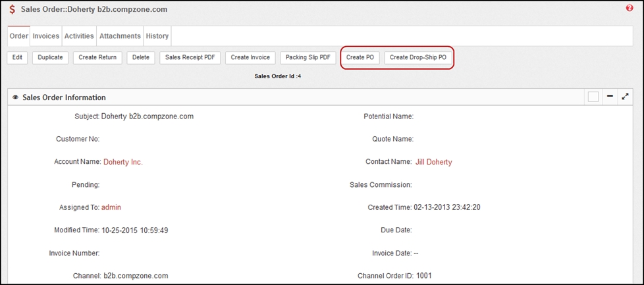This screenshot has height=285, width=644.
Task: Click the dollar sign Sales Order icon
Action: pos(13,9)
